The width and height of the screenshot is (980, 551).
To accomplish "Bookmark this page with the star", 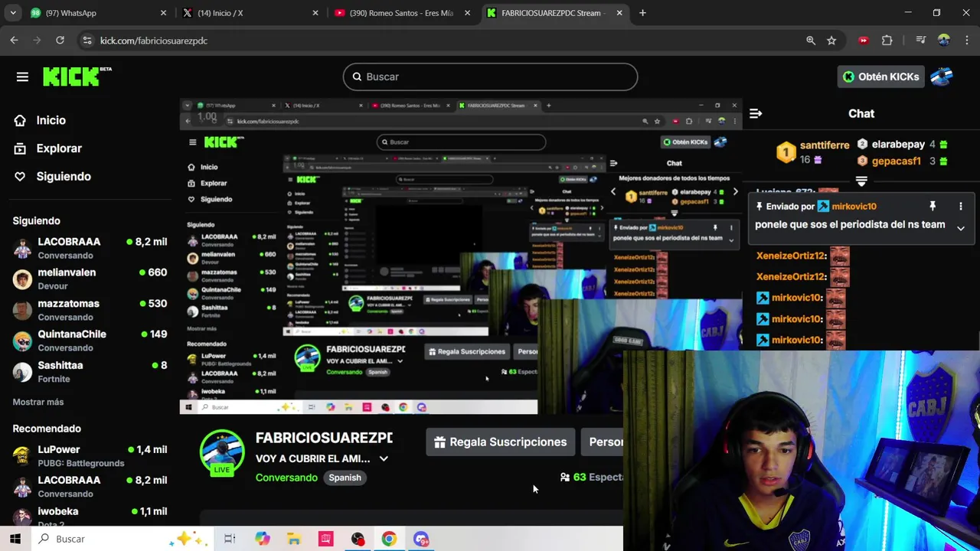I will pos(831,41).
